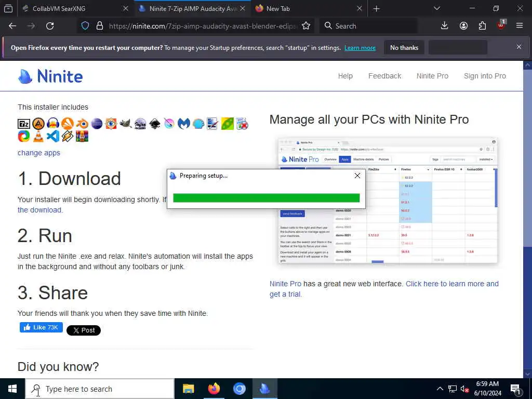
Task: Click the Eclipse app icon
Action: coord(97,124)
